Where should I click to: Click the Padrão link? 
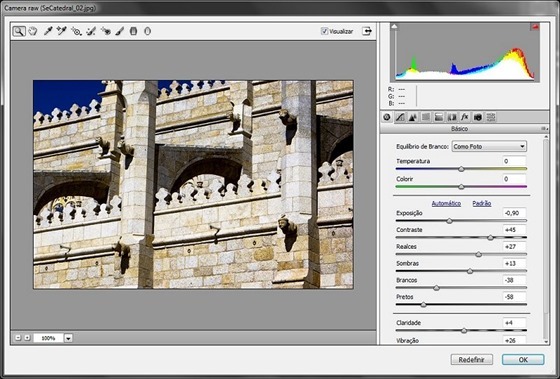coord(481,203)
